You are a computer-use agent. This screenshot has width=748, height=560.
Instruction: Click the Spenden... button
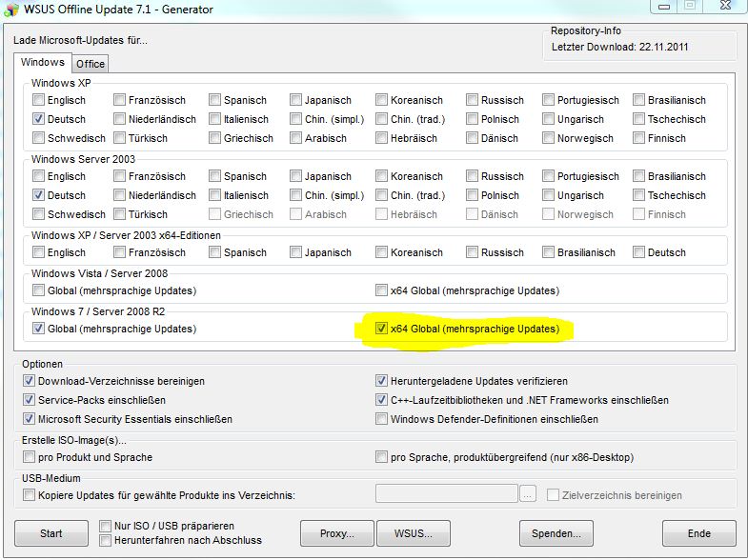coord(556,533)
